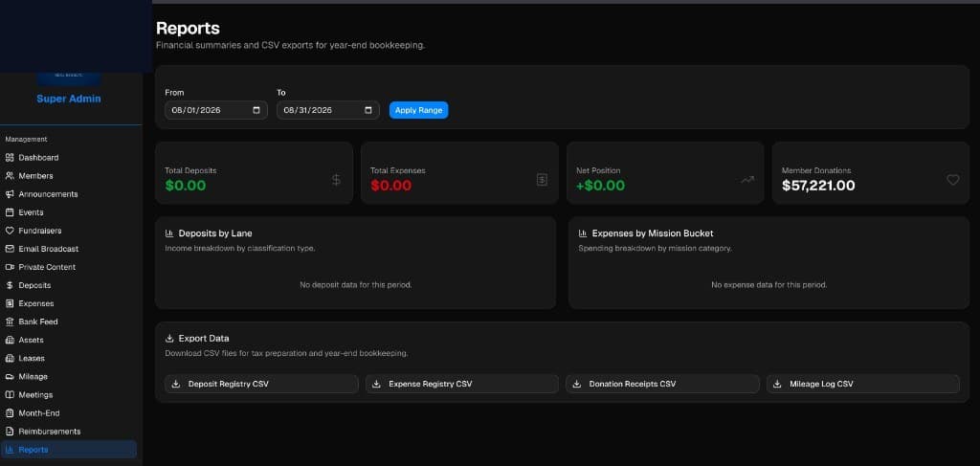Export the Donation Receipts CSV
The height and width of the screenshot is (466, 980).
(662, 384)
